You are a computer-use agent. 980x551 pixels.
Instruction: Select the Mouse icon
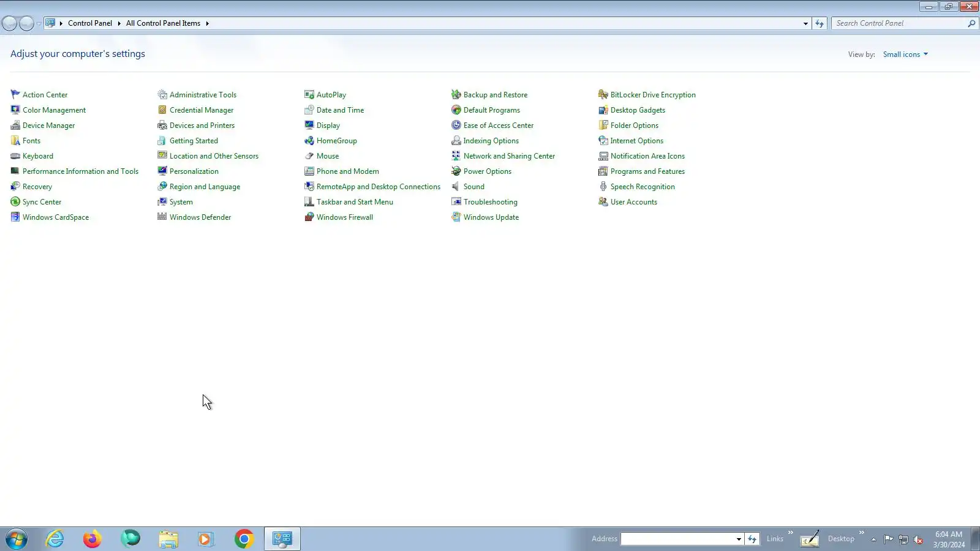[309, 156]
